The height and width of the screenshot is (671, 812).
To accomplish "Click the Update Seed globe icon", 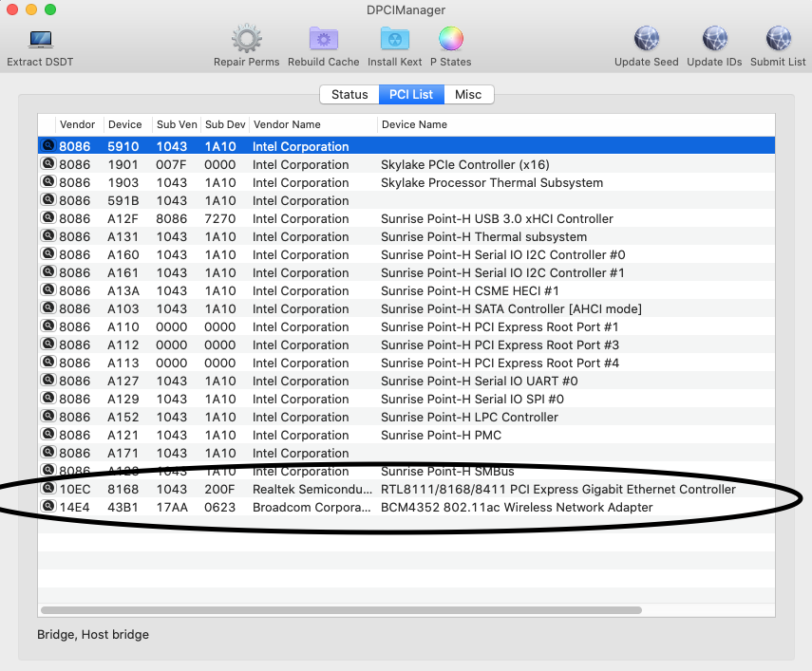I will pyautogui.click(x=646, y=40).
